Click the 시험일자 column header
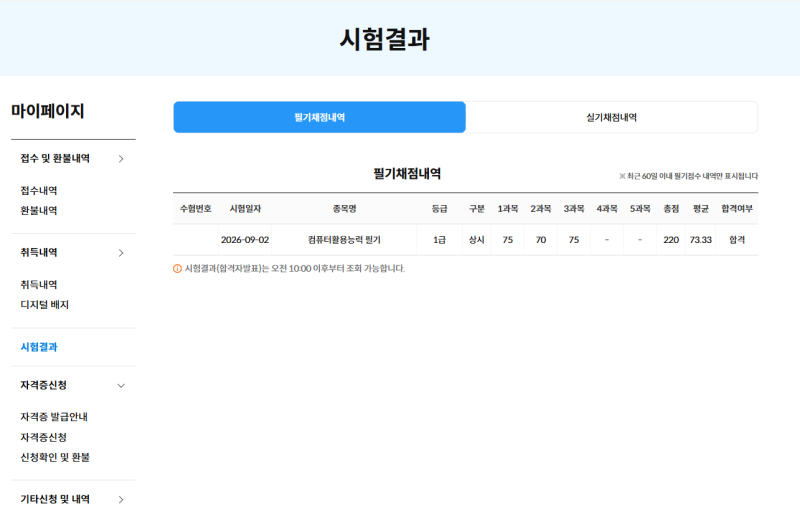 (245, 209)
